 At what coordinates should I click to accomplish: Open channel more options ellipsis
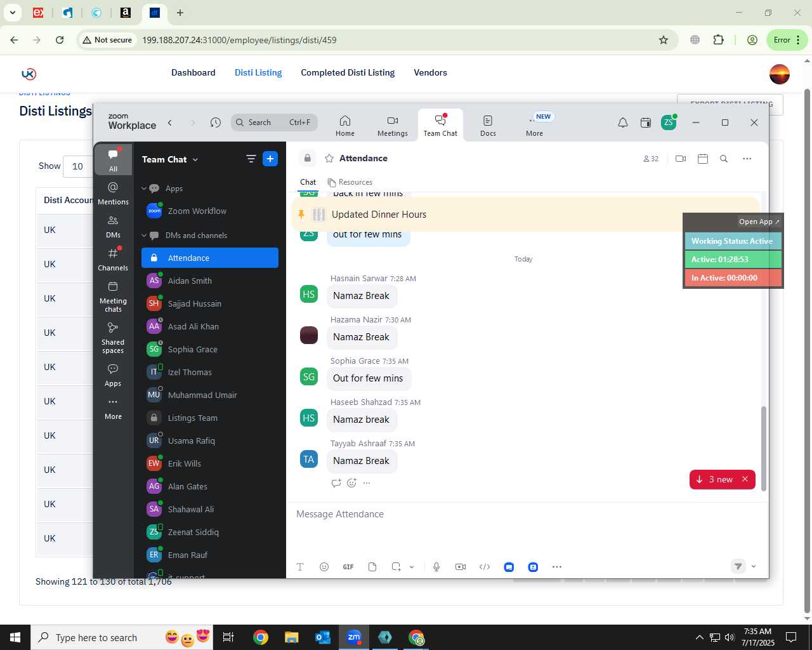point(747,159)
